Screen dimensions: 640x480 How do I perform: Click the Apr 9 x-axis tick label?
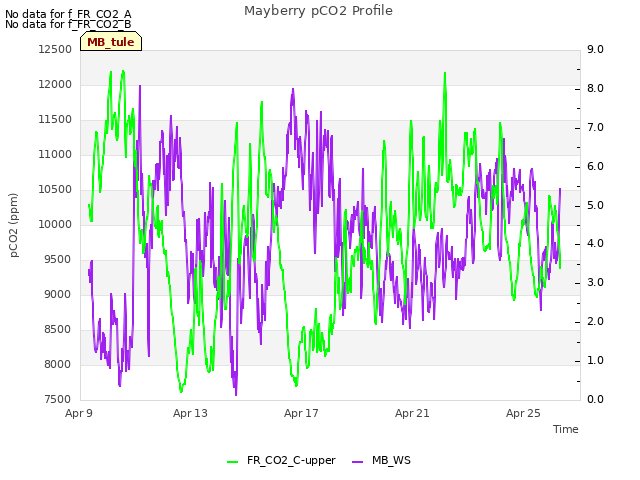[x=79, y=413]
